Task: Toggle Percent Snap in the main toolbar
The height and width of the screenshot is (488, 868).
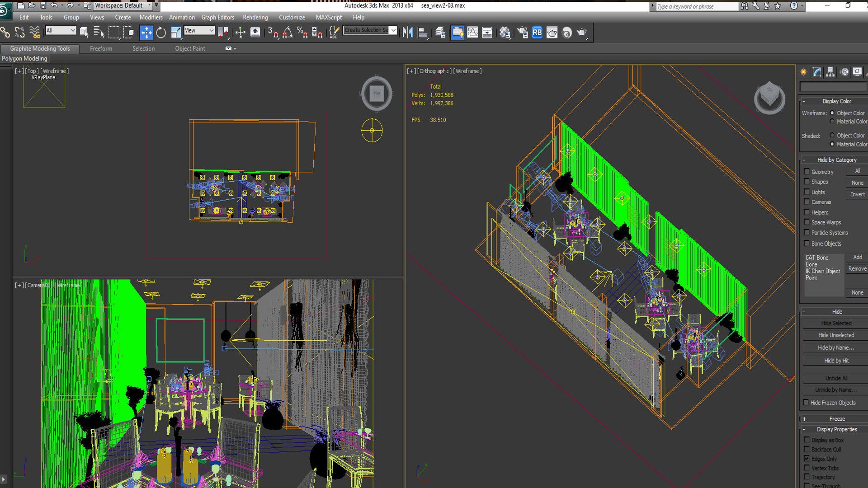Action: (302, 33)
